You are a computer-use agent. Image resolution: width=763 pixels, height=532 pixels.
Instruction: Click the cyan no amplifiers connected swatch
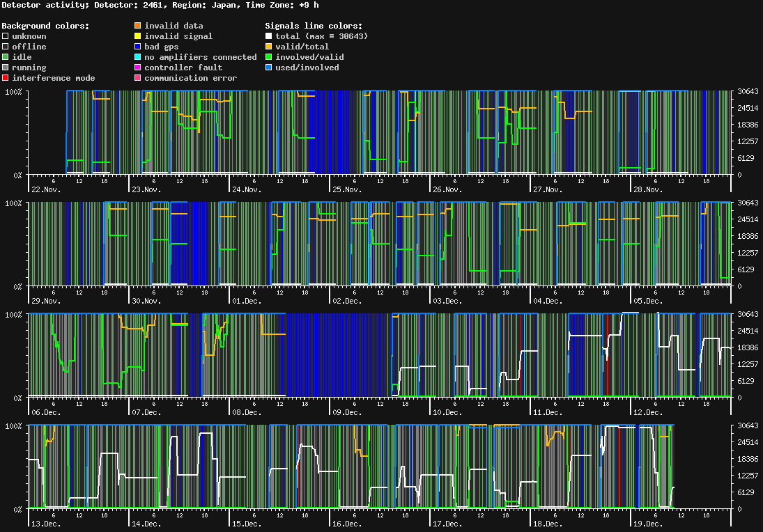coord(138,57)
